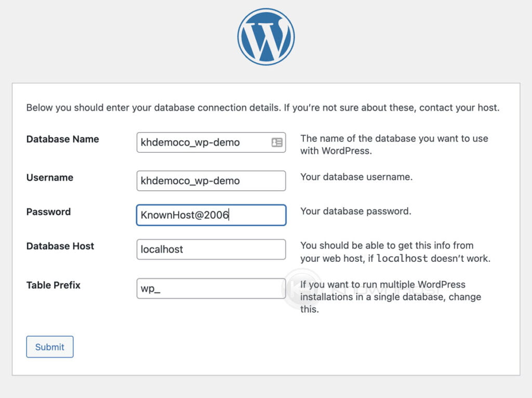This screenshot has width=532, height=398.
Task: Click the 'Table Prefix' label
Action: click(54, 285)
